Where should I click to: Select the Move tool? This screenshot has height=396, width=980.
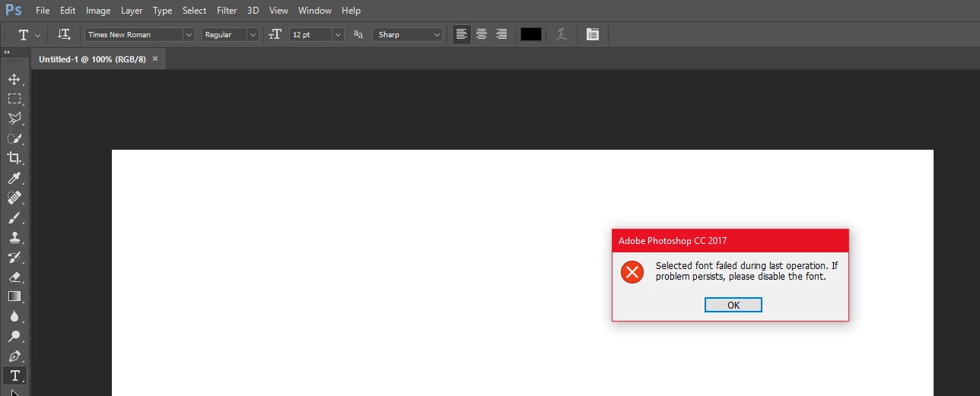(14, 79)
